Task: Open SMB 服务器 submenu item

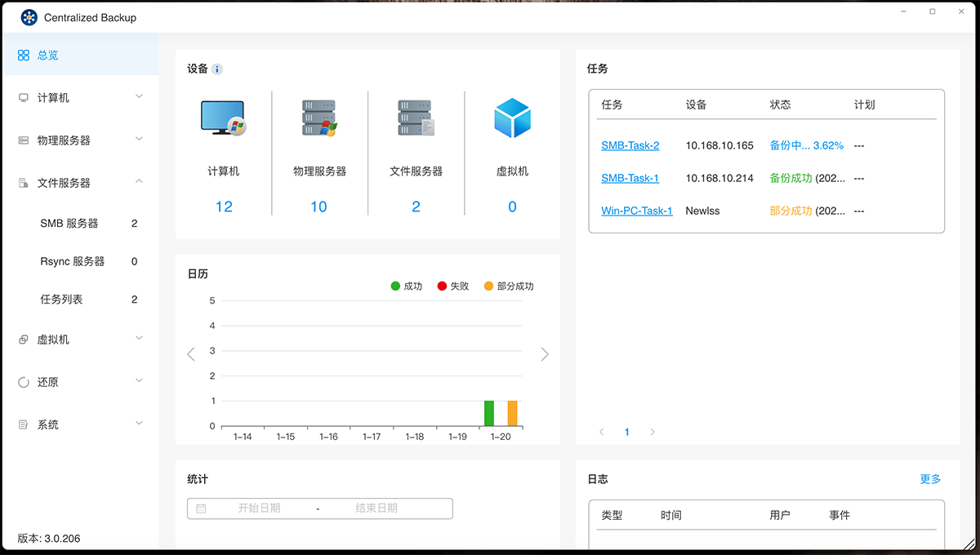Action: (69, 224)
